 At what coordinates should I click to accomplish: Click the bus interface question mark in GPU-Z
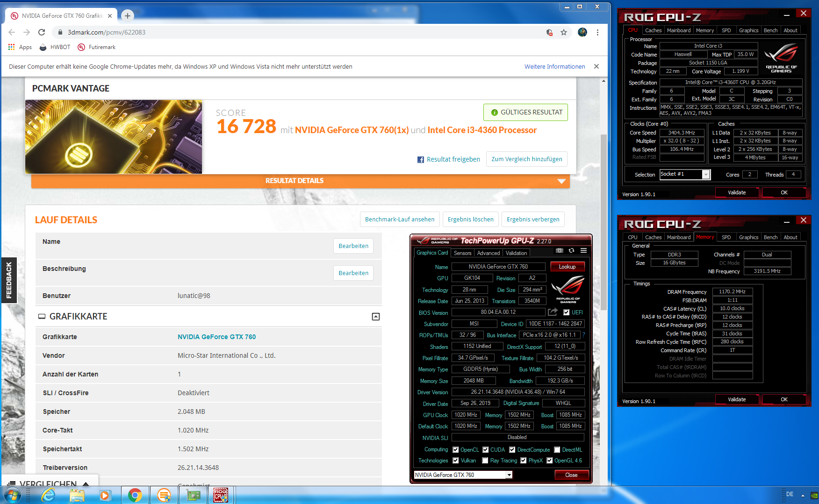pos(583,335)
